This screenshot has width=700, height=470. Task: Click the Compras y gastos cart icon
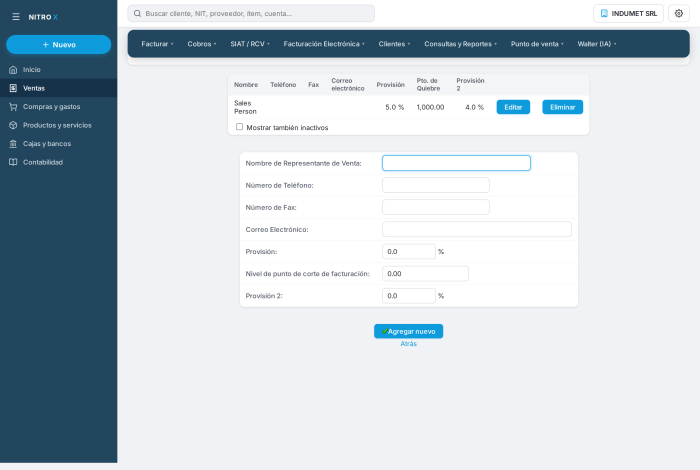pos(13,107)
